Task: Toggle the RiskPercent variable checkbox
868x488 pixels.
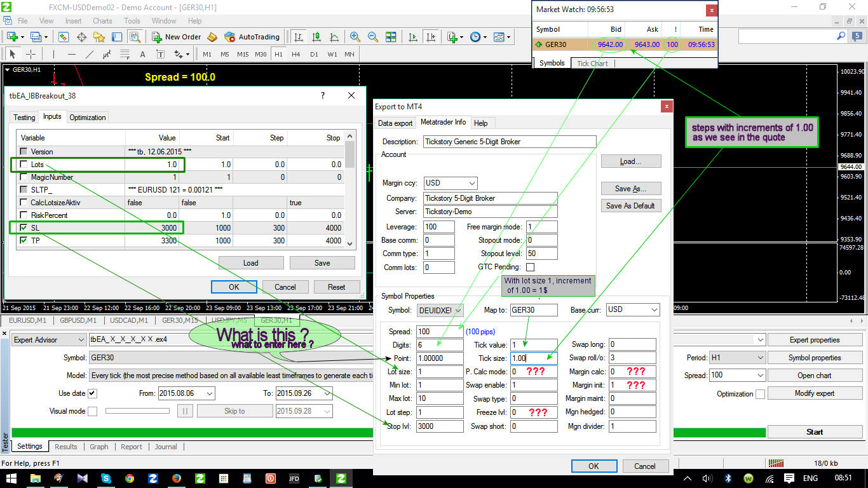Action: click(24, 215)
